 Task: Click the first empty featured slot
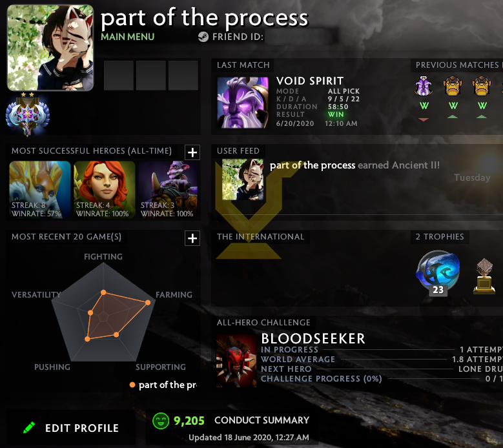pos(119,76)
